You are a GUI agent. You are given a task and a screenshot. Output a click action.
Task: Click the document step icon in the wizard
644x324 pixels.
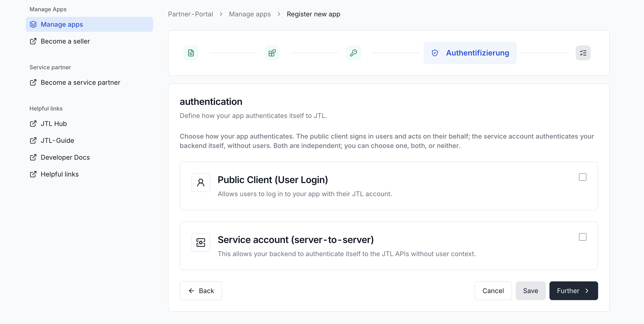point(191,53)
